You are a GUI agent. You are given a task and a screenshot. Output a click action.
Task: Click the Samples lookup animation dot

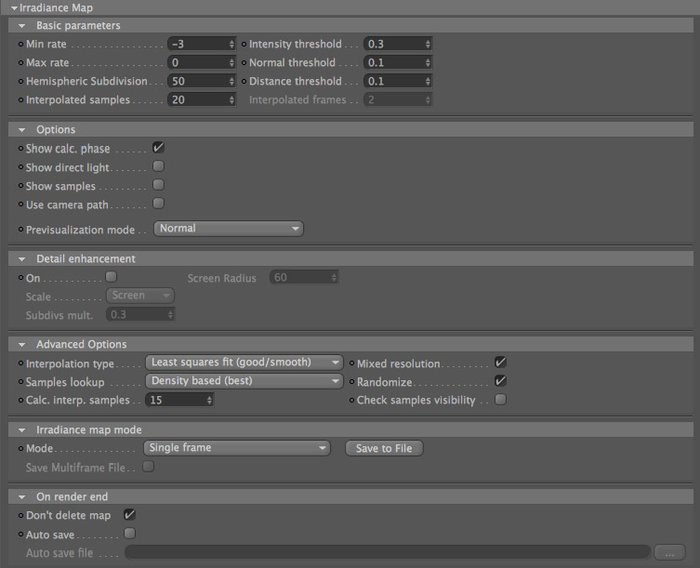coord(21,382)
